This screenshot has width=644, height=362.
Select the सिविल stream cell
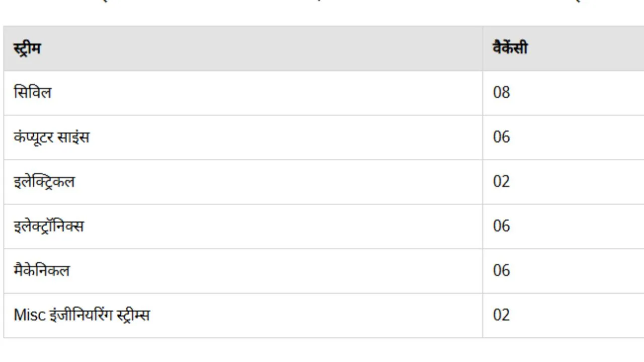coord(243,93)
